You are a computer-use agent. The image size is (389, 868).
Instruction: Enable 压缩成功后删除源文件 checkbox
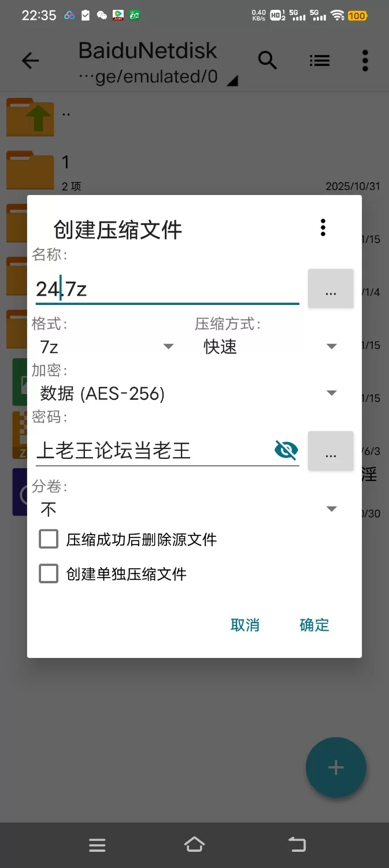click(x=49, y=539)
